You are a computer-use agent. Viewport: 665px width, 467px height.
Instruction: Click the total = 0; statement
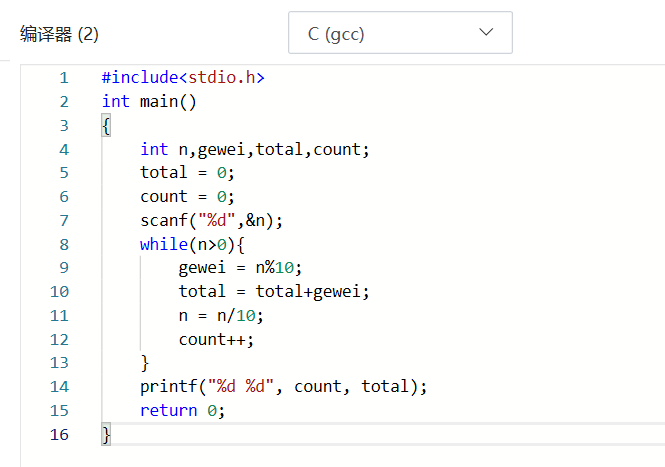pos(187,173)
